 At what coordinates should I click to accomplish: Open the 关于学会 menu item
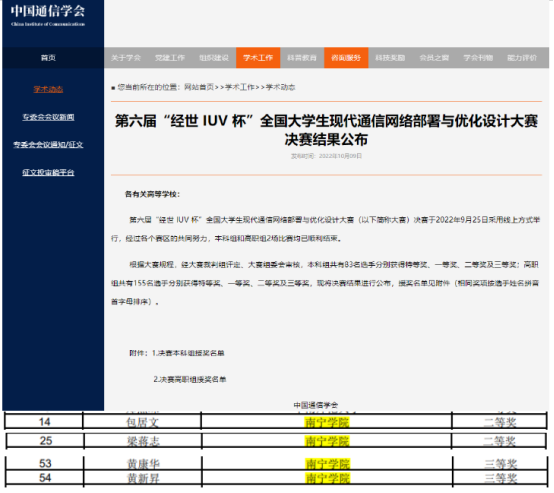(126, 58)
